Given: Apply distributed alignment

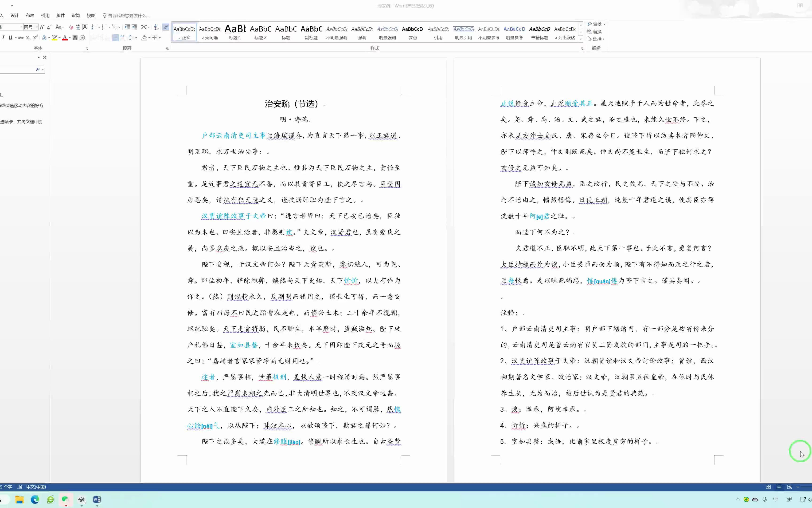Looking at the screenshot, I should 122,38.
